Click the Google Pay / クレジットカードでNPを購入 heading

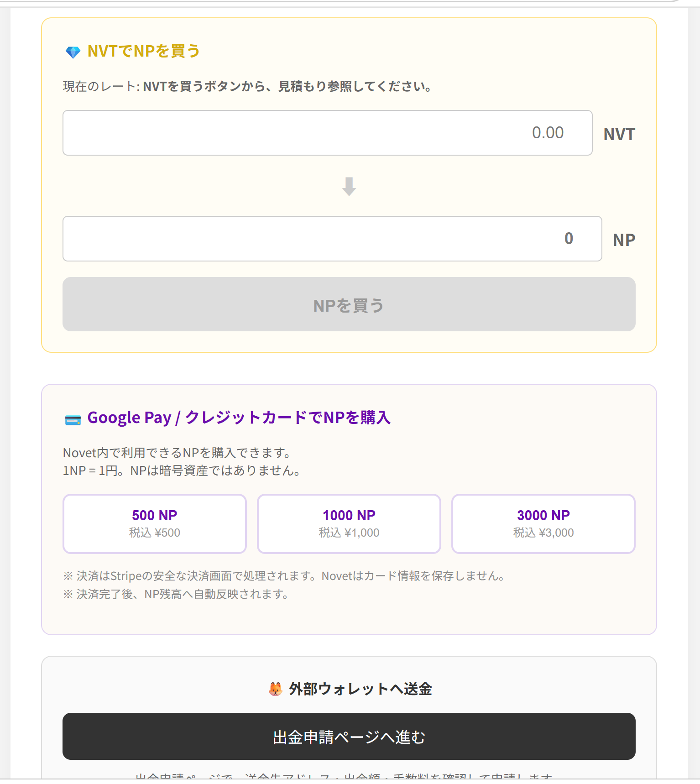click(239, 418)
